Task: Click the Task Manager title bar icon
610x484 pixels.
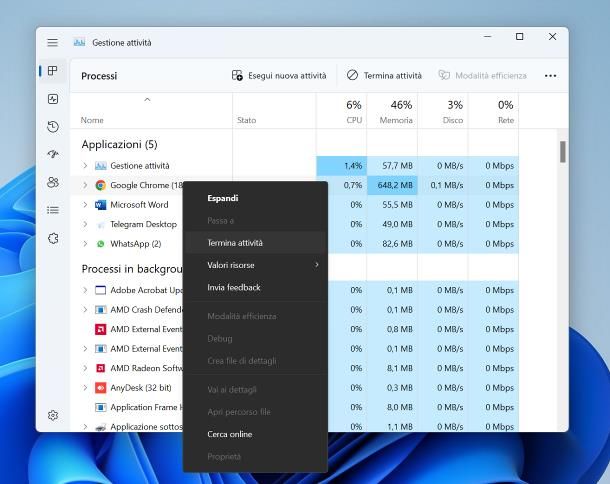Action: (x=79, y=42)
